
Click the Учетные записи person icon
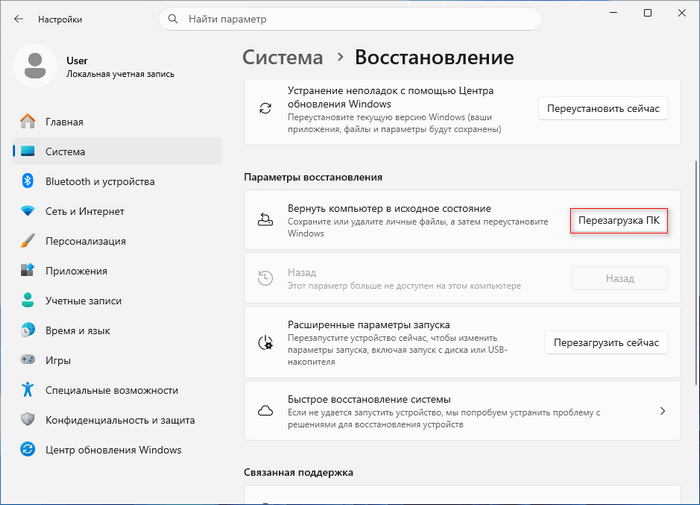click(x=28, y=300)
